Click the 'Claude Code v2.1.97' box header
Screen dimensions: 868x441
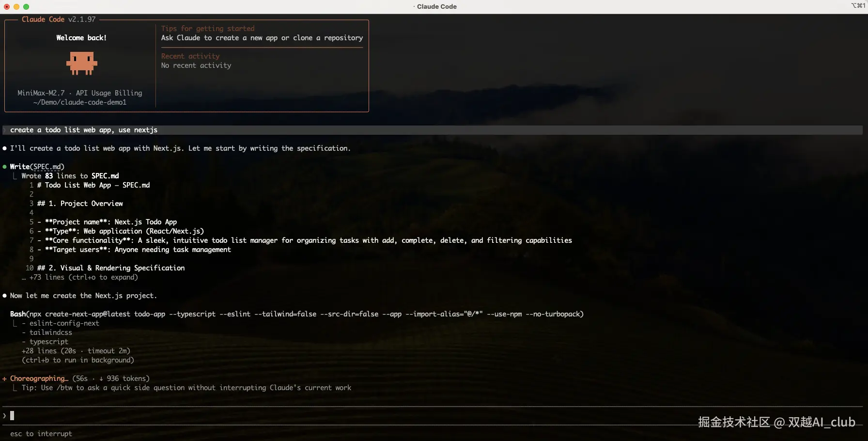(59, 19)
